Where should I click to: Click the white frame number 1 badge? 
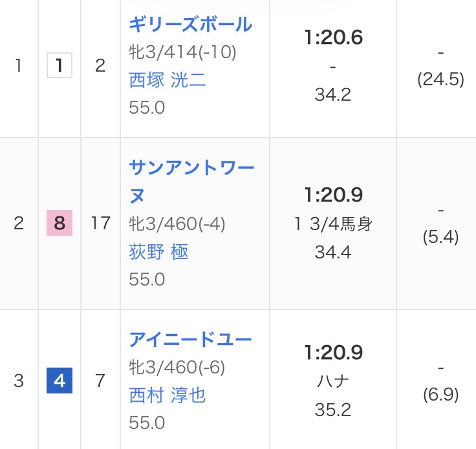[59, 66]
